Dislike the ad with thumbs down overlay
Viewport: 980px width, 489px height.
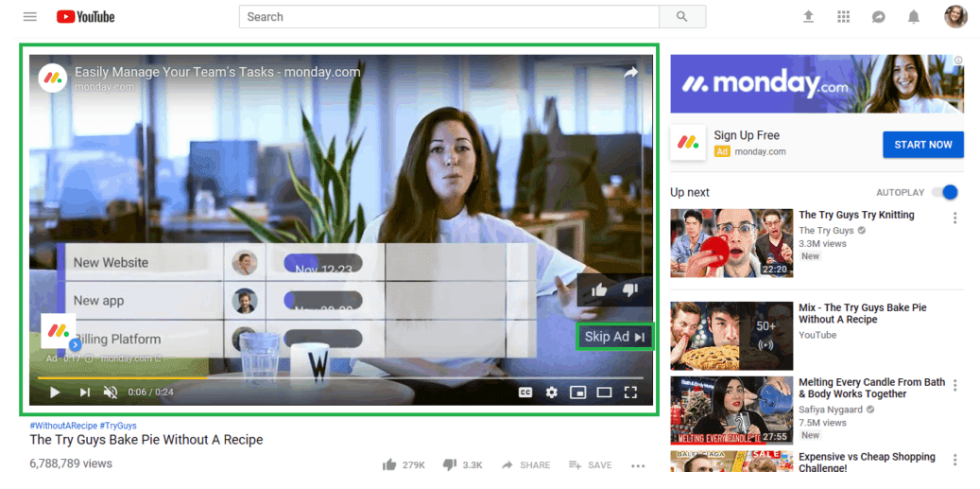tap(630, 289)
